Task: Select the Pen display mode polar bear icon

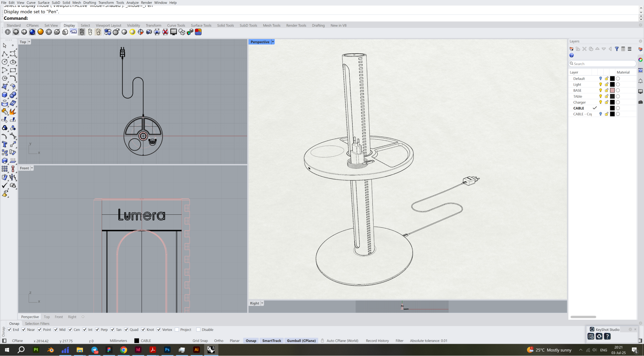Action: (73, 32)
